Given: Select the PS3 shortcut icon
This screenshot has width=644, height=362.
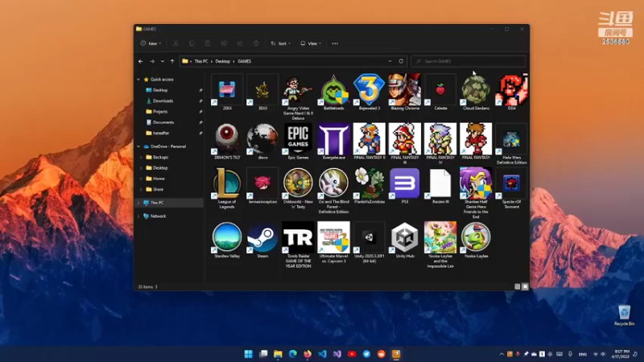Looking at the screenshot, I should point(405,184).
